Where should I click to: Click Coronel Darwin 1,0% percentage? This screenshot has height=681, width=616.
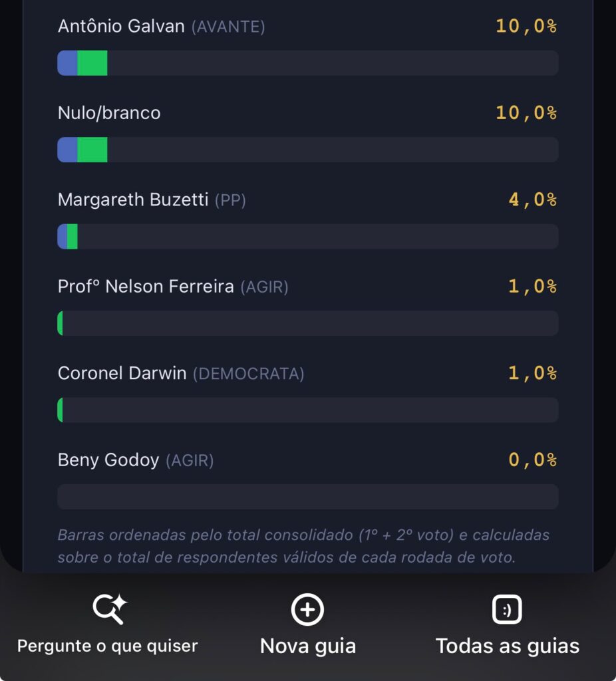pyautogui.click(x=533, y=373)
